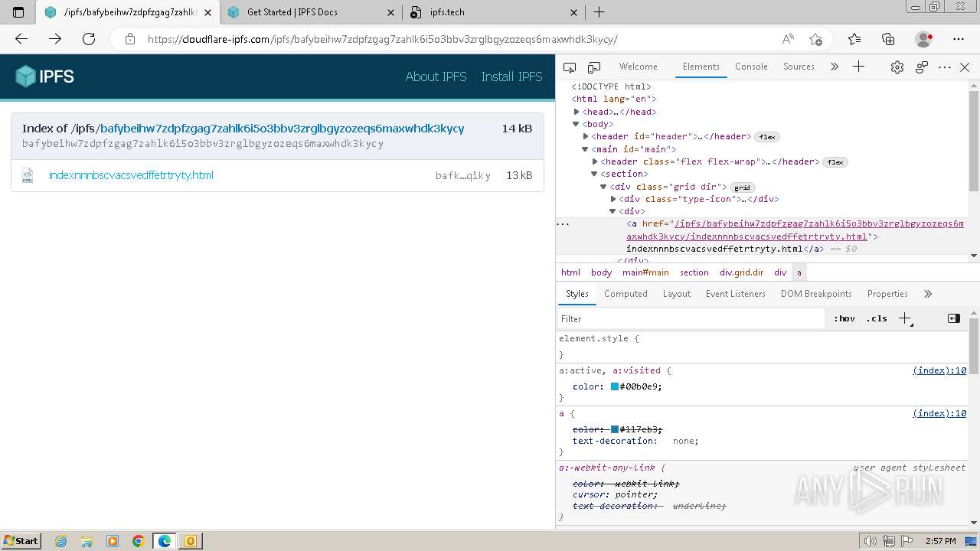The image size is (980, 551).
Task: Click the DevTools feedback/people icon
Action: coord(922,67)
